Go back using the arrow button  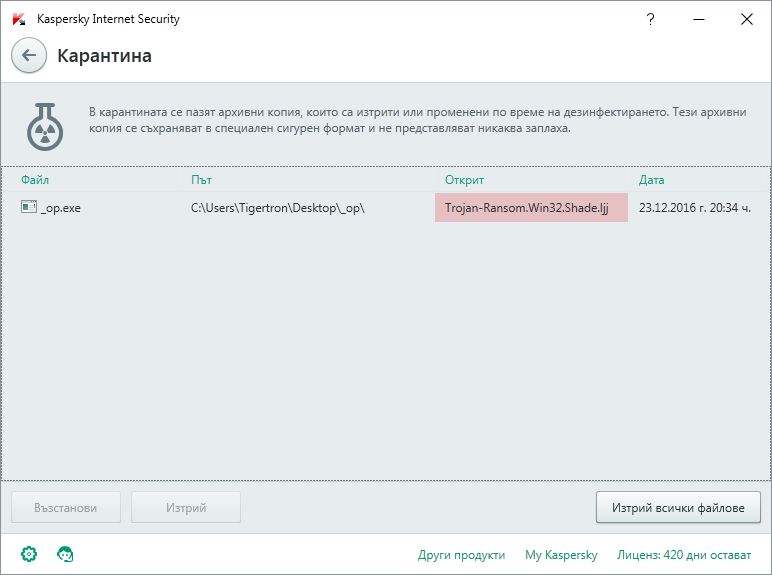(x=29, y=55)
